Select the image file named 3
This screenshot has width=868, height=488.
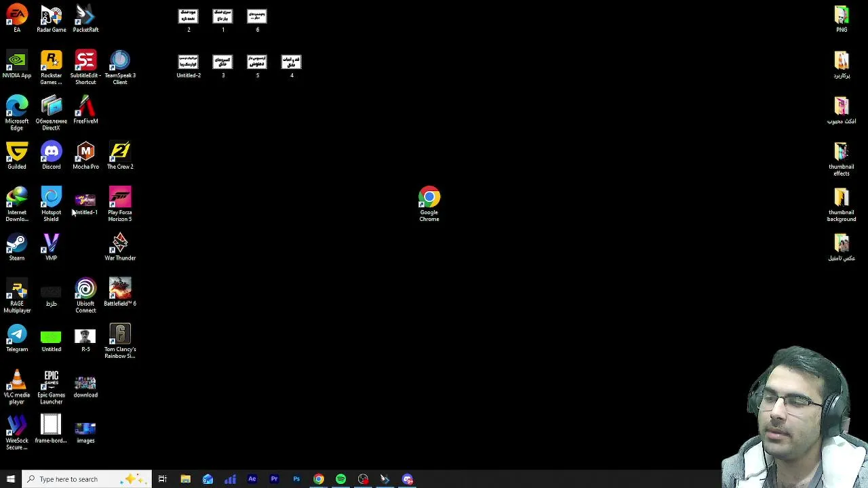(x=222, y=66)
